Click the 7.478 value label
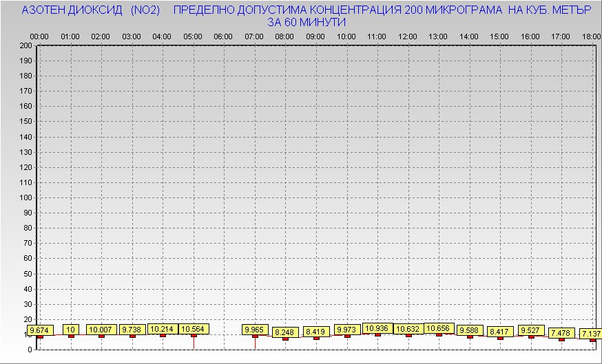This screenshot has height=364, width=602. pyautogui.click(x=561, y=333)
